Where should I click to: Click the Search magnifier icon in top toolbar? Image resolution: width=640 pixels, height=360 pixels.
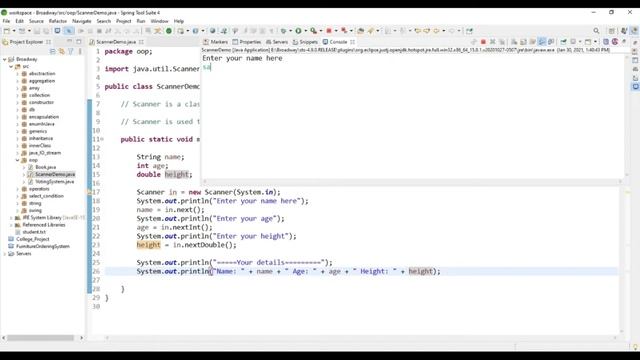(x=596, y=31)
